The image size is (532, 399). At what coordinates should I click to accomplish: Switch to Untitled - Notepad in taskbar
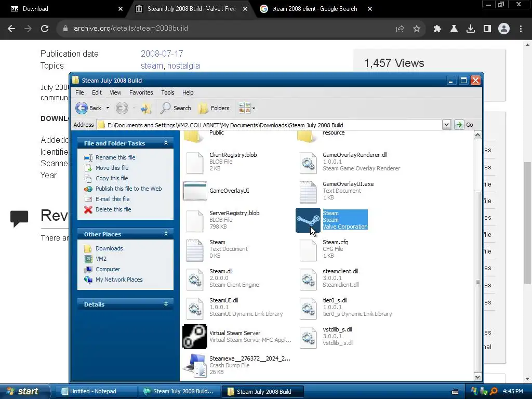coord(95,391)
